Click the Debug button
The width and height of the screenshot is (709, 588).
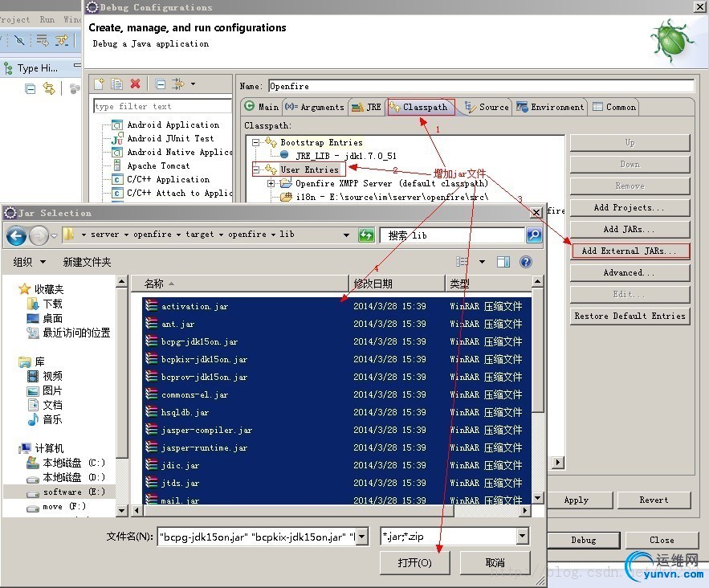583,540
